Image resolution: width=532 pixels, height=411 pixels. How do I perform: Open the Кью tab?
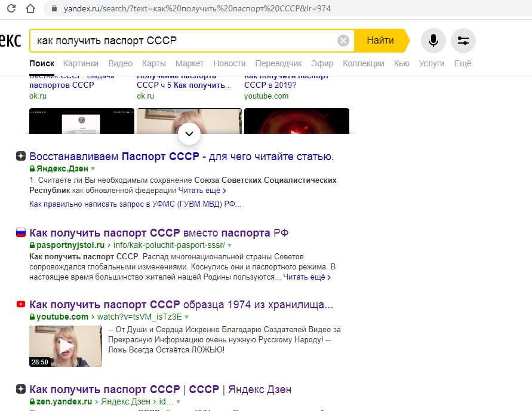pyautogui.click(x=401, y=63)
